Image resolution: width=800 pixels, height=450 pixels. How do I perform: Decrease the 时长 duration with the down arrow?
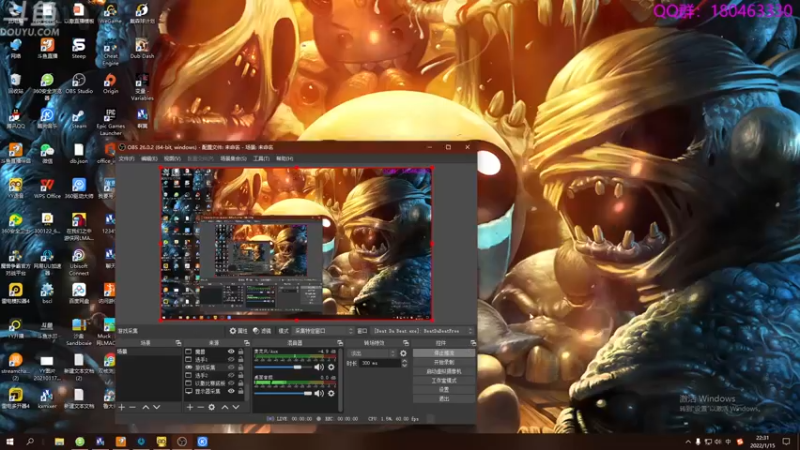pos(405,365)
